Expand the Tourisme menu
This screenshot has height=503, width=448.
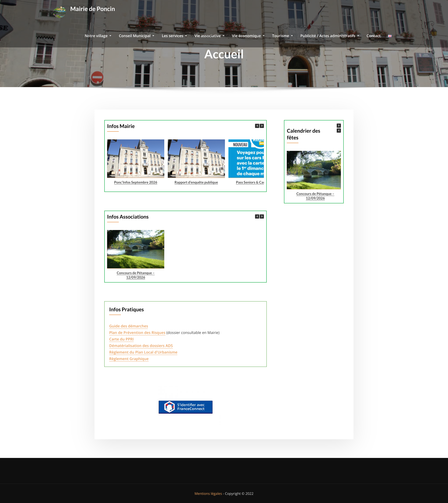pyautogui.click(x=282, y=36)
